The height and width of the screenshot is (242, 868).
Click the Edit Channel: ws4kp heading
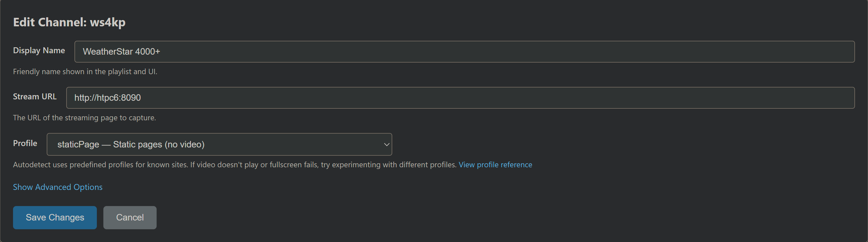pyautogui.click(x=69, y=22)
